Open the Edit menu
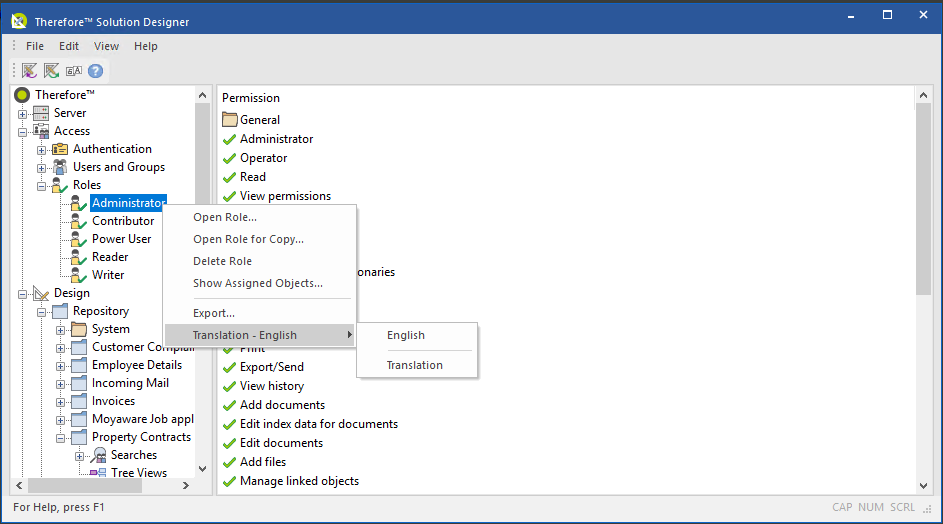943x524 pixels. tap(69, 46)
